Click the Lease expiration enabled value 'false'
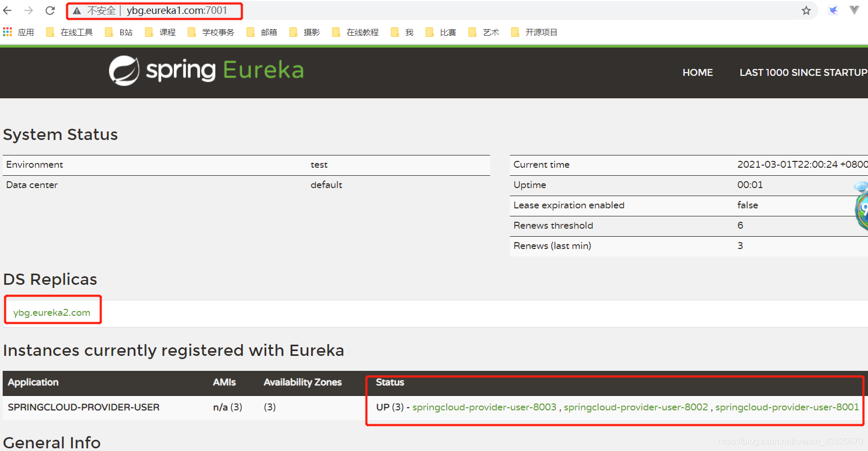868x451 pixels. pos(748,205)
